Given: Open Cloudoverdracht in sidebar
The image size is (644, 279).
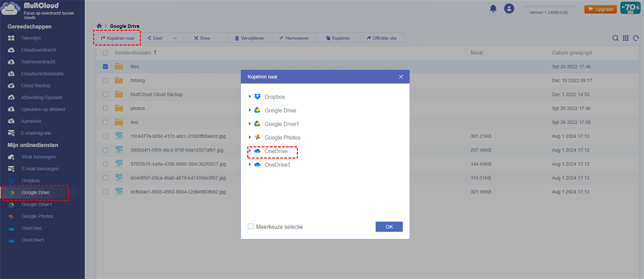Looking at the screenshot, I should (x=38, y=50).
